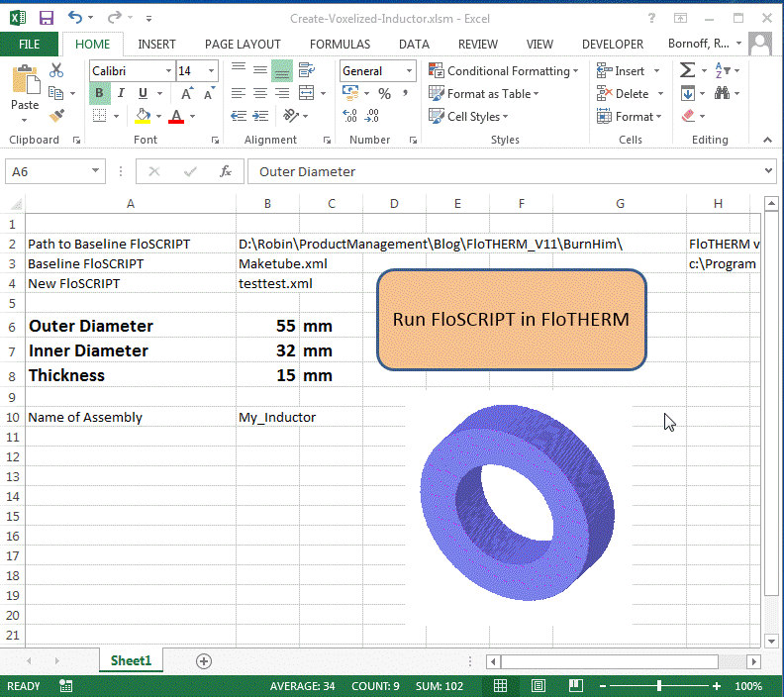The width and height of the screenshot is (784, 697).
Task: Decrease decimal places
Action: click(372, 116)
